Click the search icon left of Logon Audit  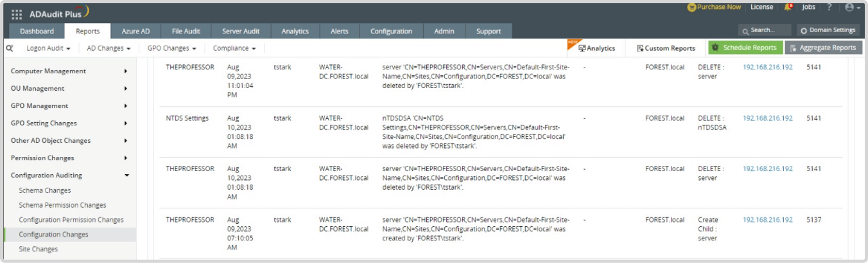pos(10,48)
